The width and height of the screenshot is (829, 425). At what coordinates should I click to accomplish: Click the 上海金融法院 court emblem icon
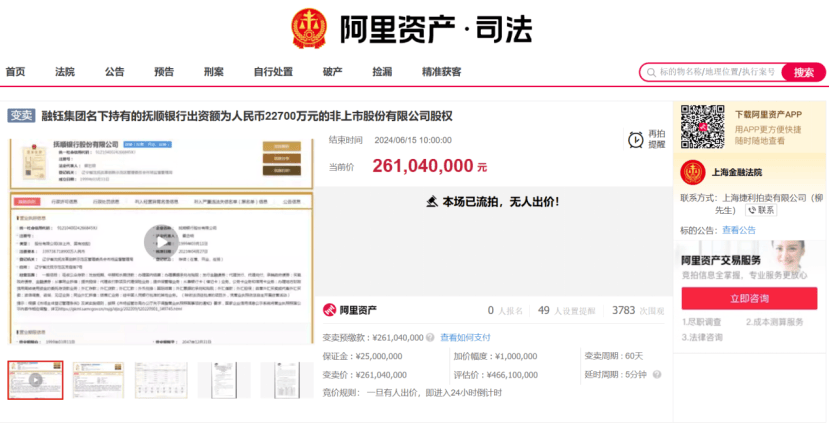tap(693, 172)
